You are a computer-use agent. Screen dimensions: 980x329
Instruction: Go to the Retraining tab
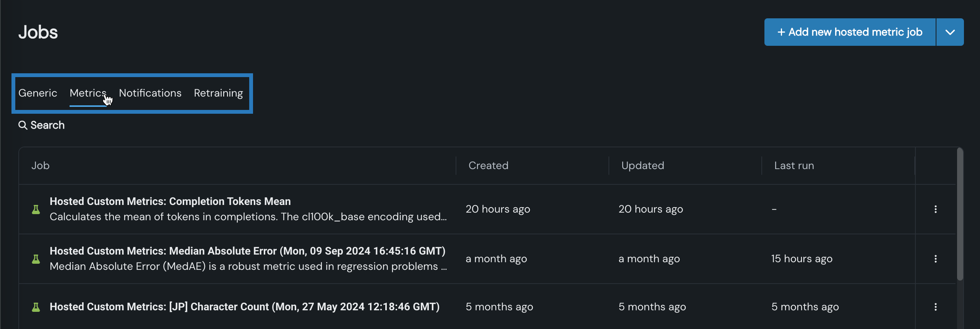coord(218,93)
